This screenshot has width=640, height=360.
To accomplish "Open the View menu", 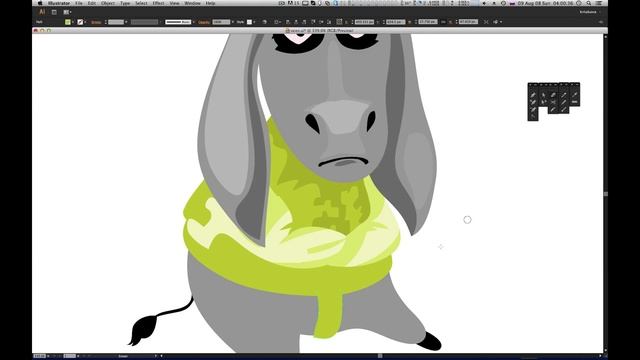I will coord(174,3).
